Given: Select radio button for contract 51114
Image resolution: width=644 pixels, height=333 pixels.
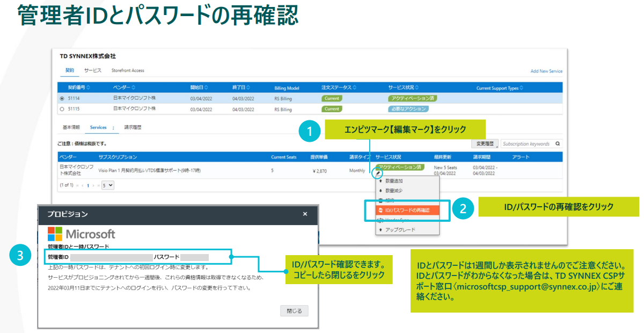Looking at the screenshot, I should 62,99.
